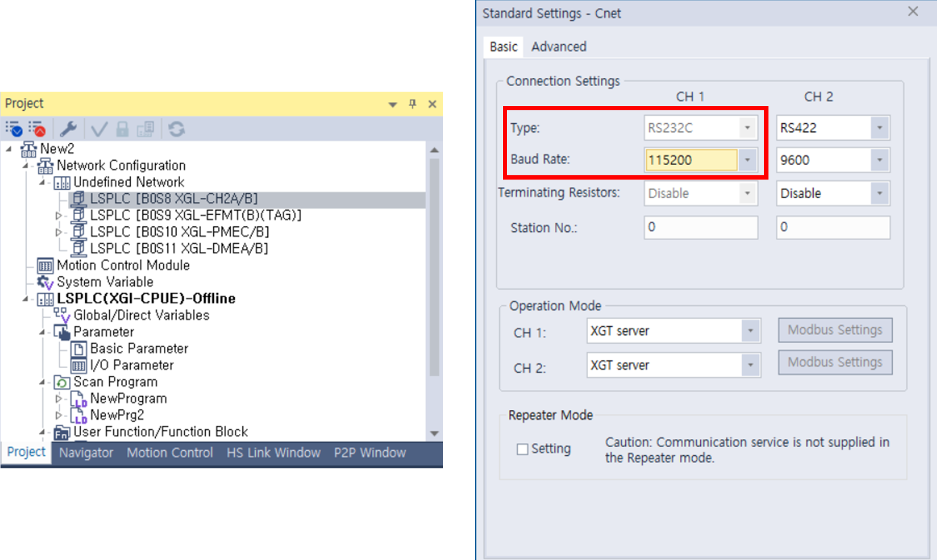
Task: Click the CH 1 Modbus Settings button
Action: tap(835, 330)
